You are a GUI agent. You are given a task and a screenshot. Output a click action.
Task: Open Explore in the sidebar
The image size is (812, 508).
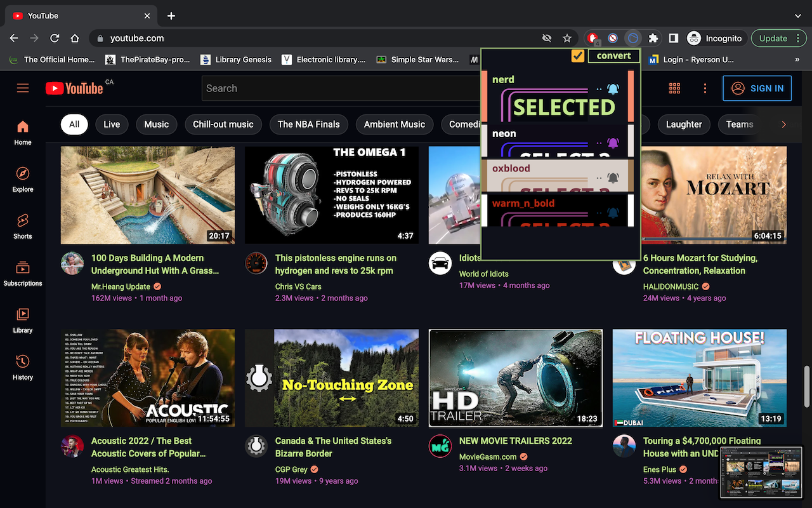click(23, 179)
